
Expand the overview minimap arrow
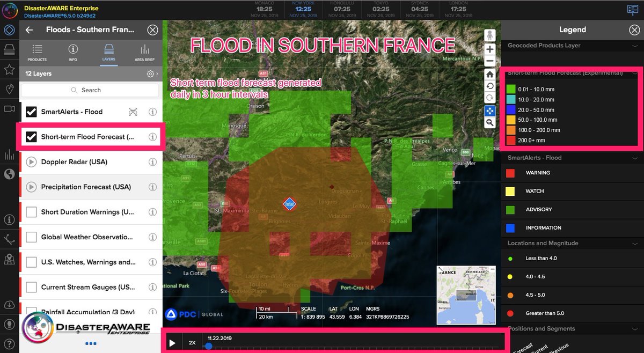click(441, 269)
